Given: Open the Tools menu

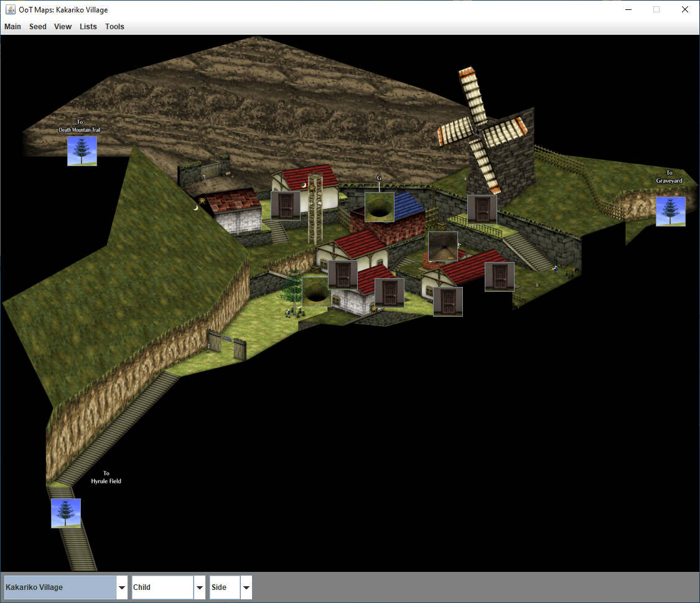Looking at the screenshot, I should click(x=114, y=27).
